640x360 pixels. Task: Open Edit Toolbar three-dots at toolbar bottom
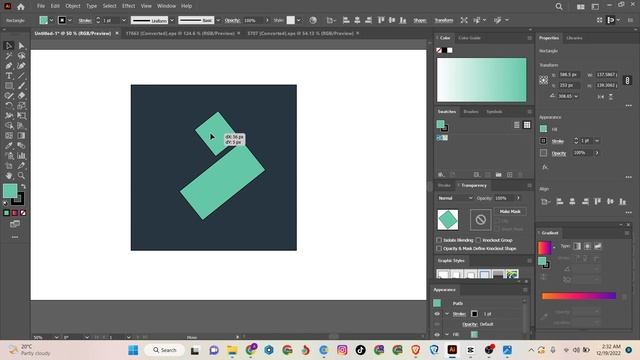coord(15,237)
